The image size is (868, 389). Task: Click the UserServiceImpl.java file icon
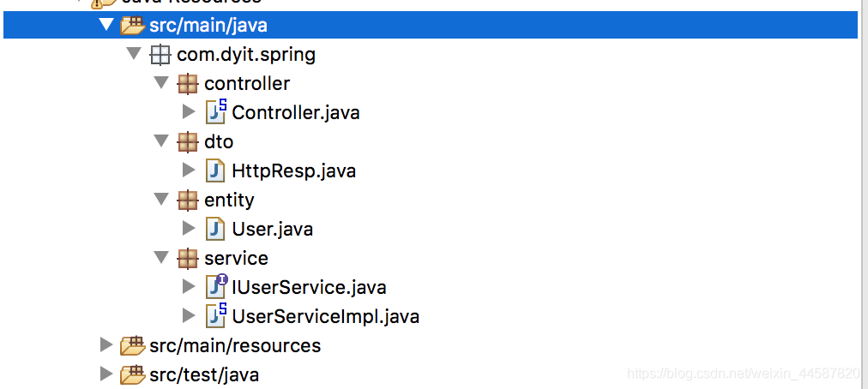coord(216,315)
